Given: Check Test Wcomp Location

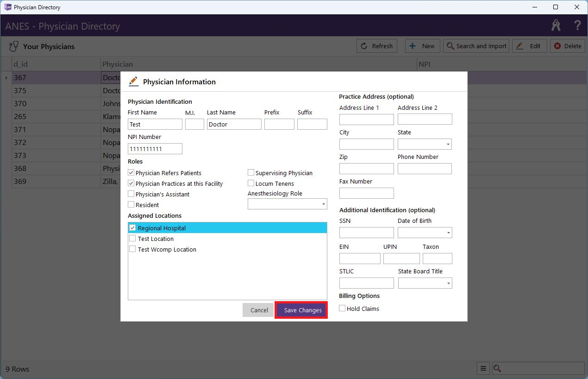Looking at the screenshot, I should (x=132, y=249).
